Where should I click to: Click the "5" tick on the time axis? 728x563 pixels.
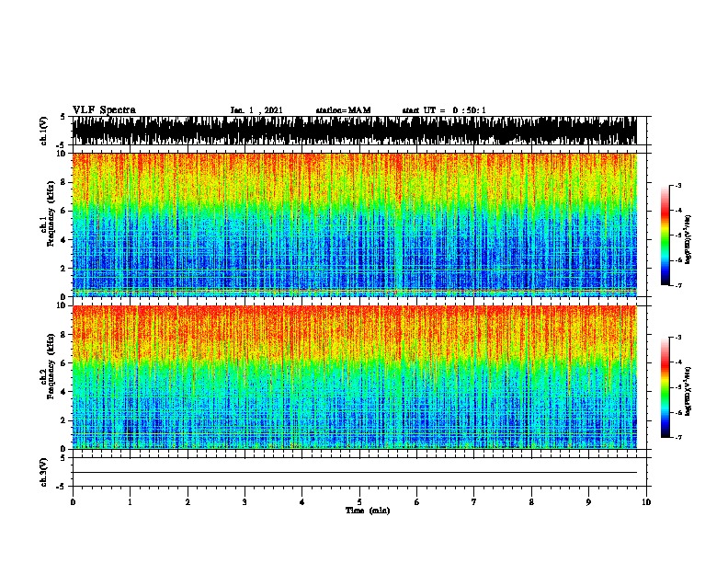pos(359,502)
